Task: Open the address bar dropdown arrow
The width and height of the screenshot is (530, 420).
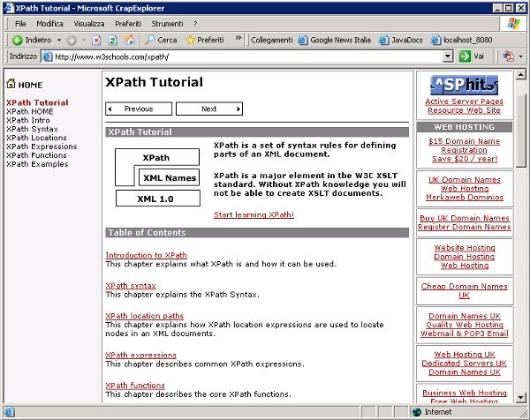Action: [x=448, y=56]
